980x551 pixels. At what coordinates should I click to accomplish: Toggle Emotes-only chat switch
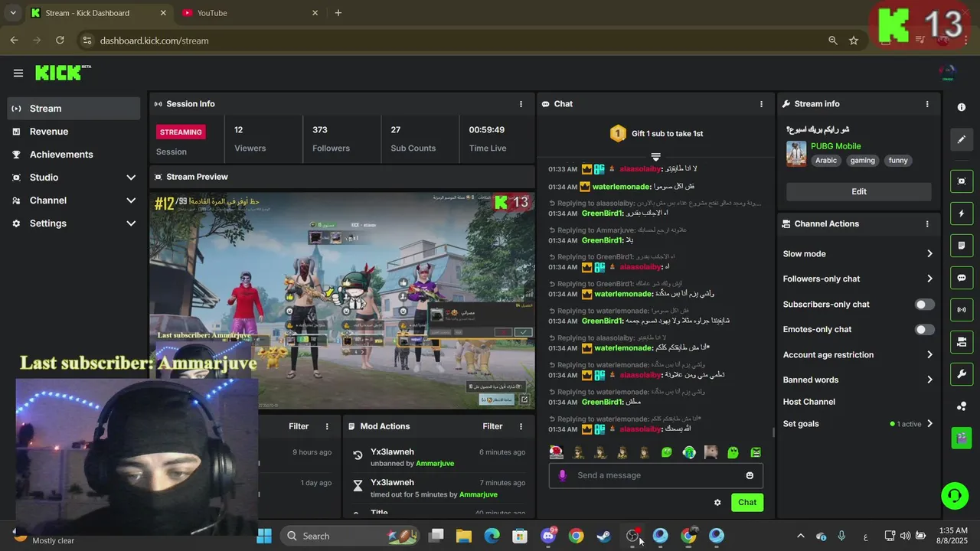924,330
